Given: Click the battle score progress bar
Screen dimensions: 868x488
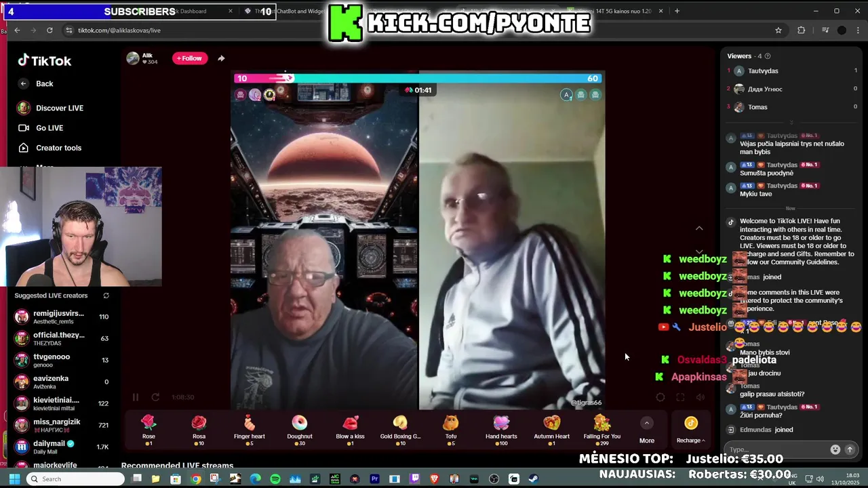Looking at the screenshot, I should coord(418,79).
